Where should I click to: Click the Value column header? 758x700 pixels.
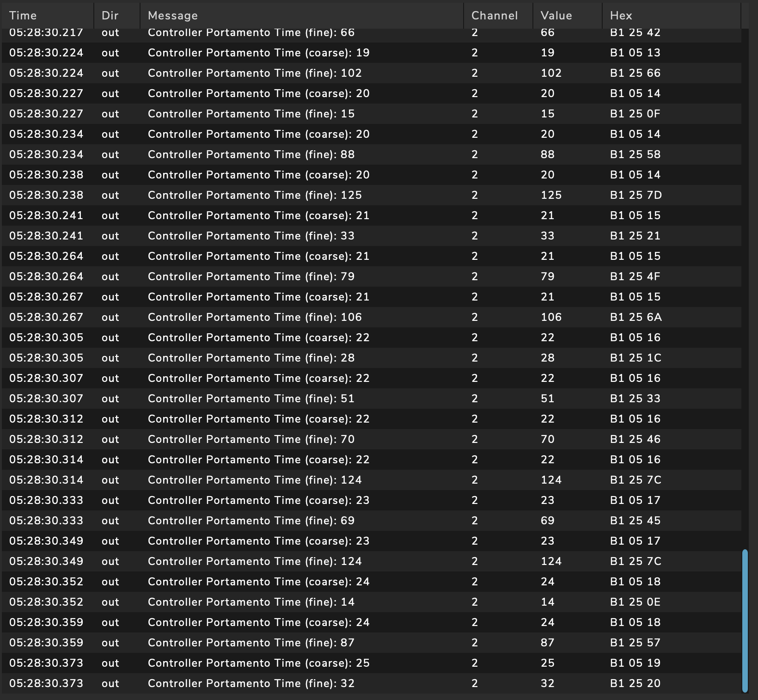(568, 16)
